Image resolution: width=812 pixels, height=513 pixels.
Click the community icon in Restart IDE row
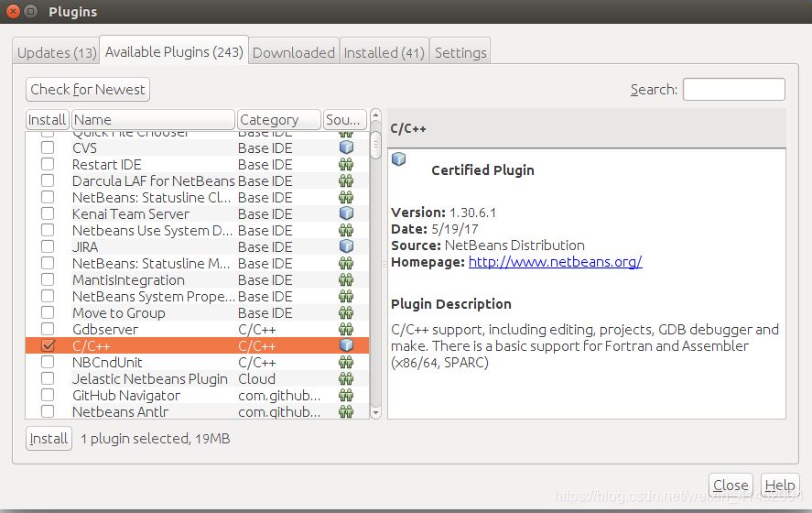[346, 164]
